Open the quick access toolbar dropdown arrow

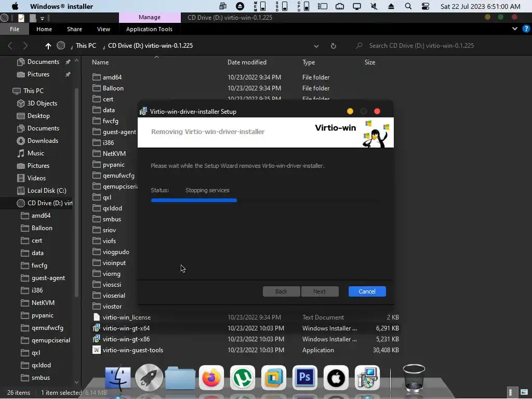pos(43,18)
